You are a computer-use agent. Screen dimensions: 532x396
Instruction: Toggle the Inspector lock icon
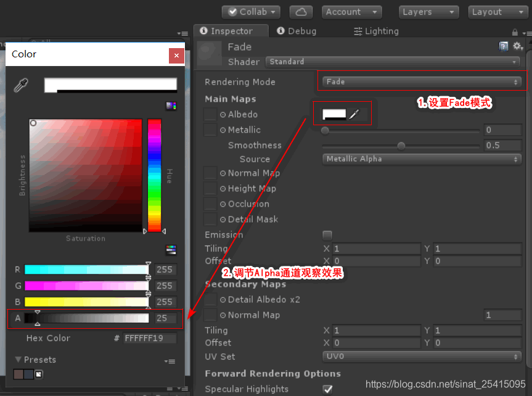click(515, 32)
